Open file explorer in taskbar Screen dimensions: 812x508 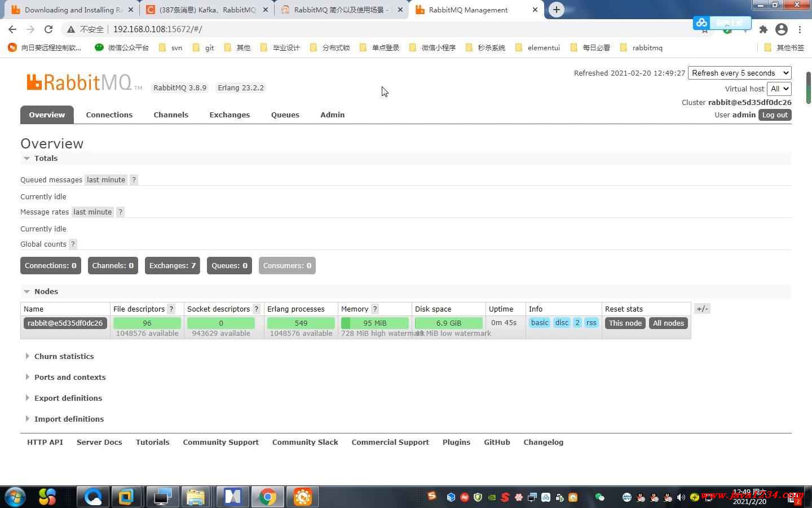coord(196,497)
